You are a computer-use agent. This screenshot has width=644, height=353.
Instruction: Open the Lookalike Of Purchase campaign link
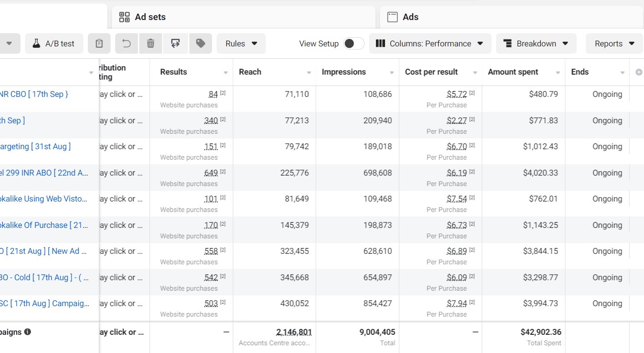pyautogui.click(x=44, y=225)
